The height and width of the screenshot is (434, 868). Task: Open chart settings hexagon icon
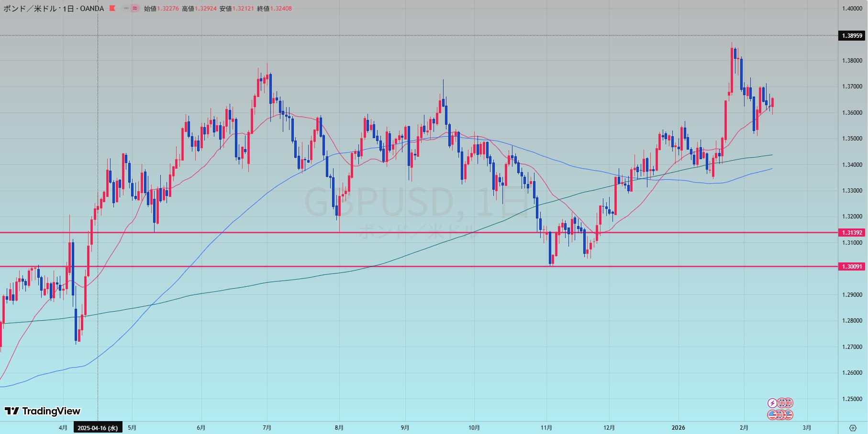pos(853,428)
